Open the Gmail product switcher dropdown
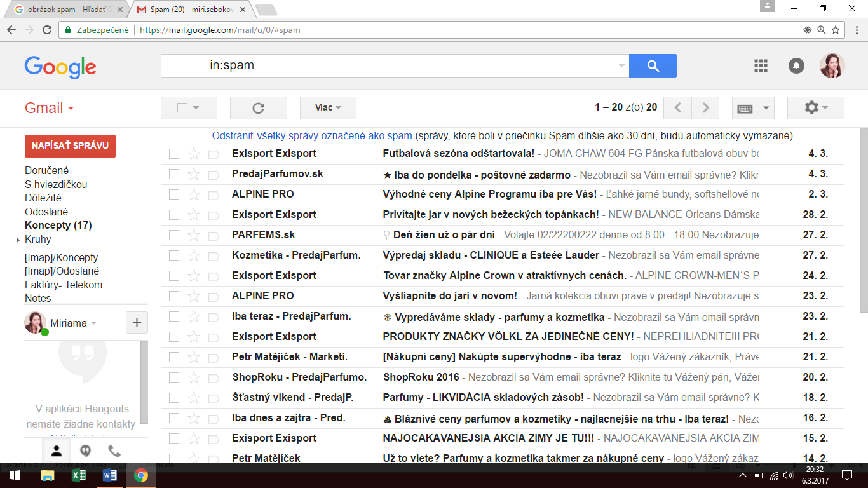This screenshot has height=488, width=868. 50,108
